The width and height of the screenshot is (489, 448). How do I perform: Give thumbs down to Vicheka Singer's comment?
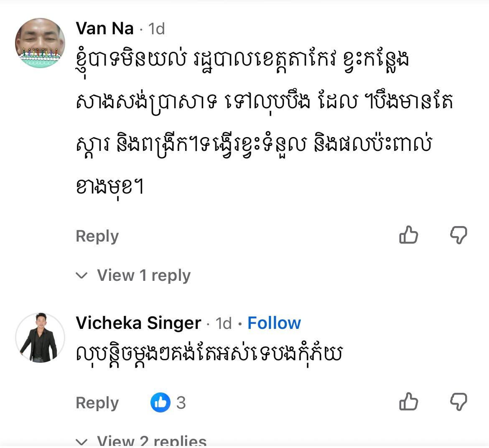pos(458,402)
